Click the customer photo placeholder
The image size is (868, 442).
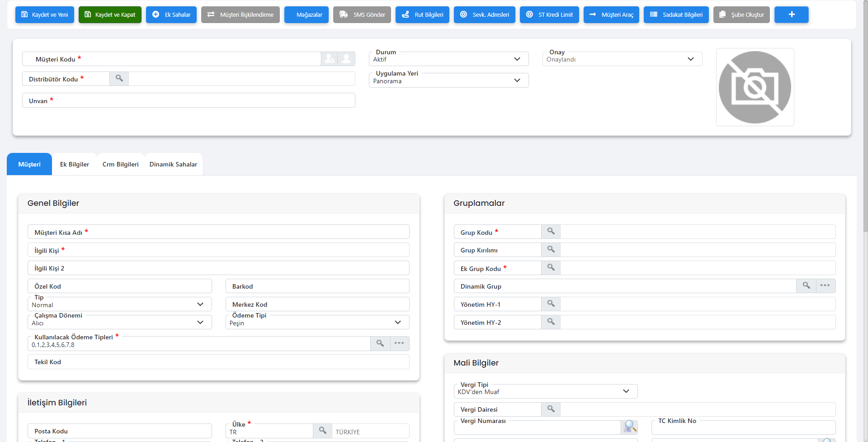pyautogui.click(x=755, y=87)
